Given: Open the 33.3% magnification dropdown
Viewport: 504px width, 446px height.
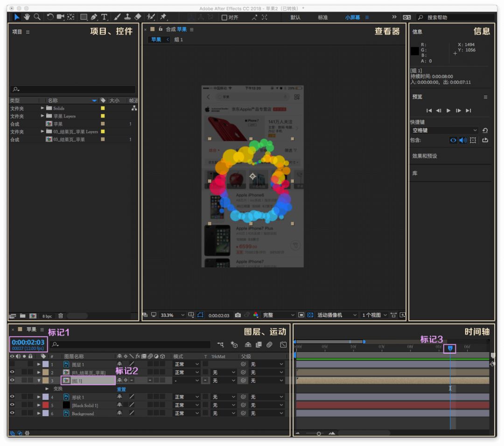Looking at the screenshot, I should pyautogui.click(x=172, y=315).
